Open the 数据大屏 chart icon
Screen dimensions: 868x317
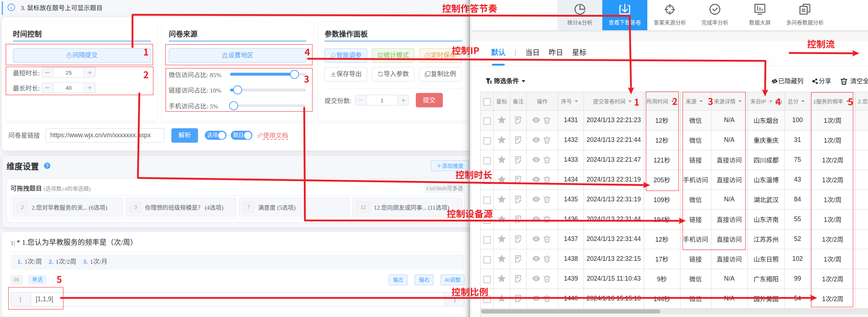tap(760, 9)
